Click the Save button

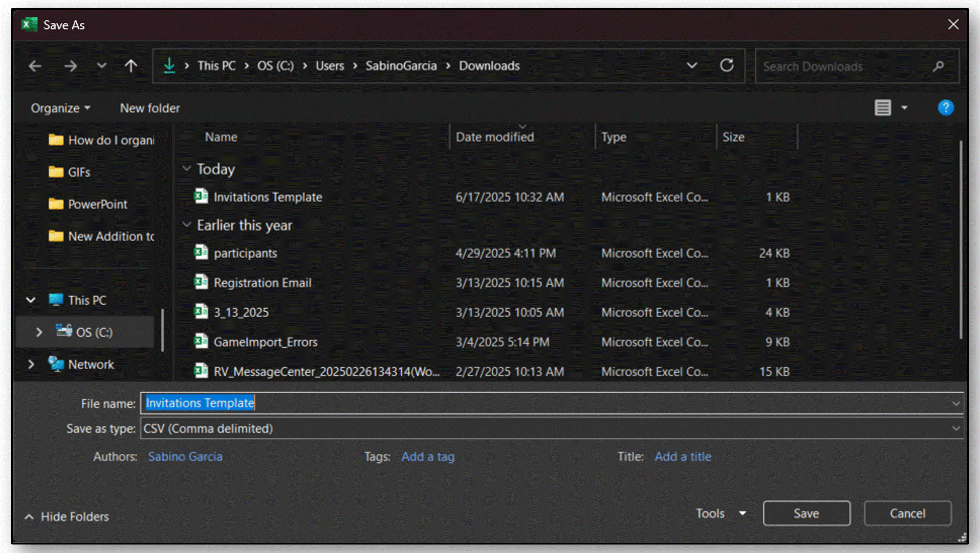click(x=807, y=514)
